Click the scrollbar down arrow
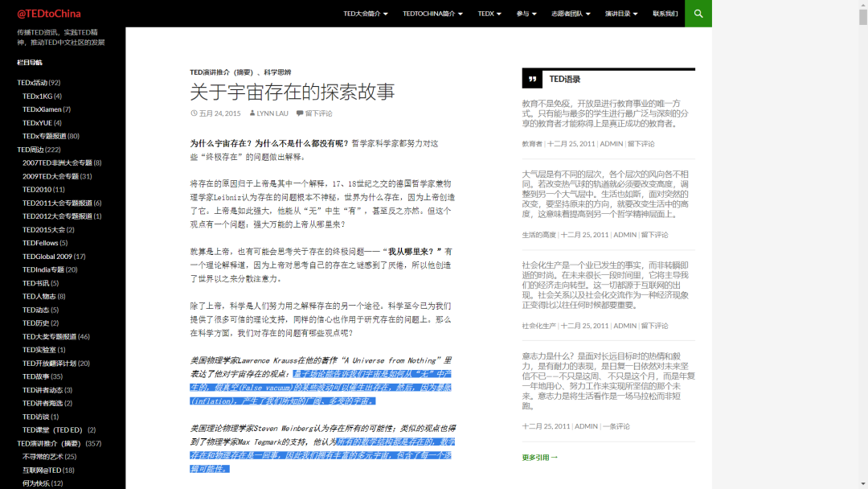The width and height of the screenshot is (868, 489). 863,484
